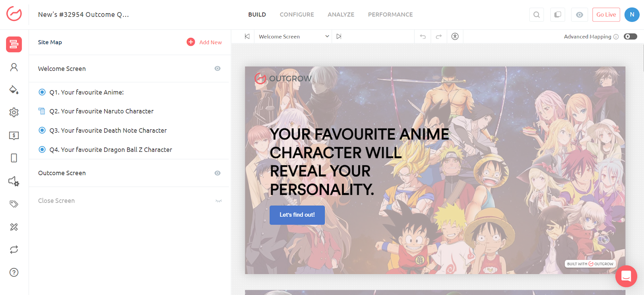Open the pencil and ruler tools icon
The image size is (644, 295).
(14, 227)
